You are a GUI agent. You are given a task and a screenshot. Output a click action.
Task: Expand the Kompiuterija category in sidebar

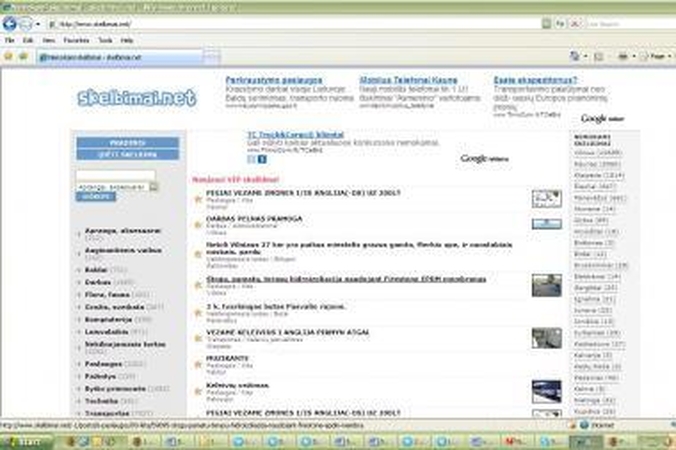pyautogui.click(x=112, y=318)
